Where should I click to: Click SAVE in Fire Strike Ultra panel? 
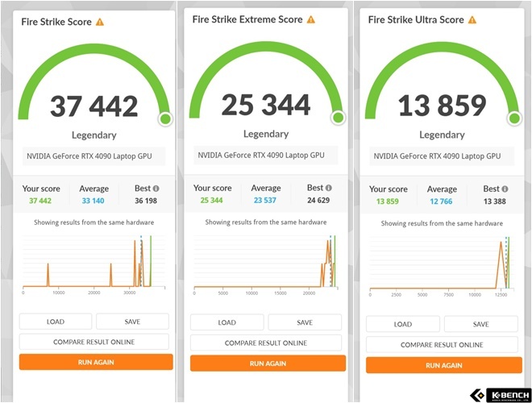click(480, 324)
